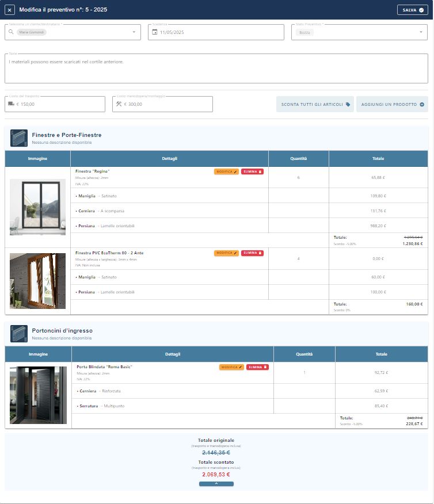Click Modifica for Finestra PVC EcoTherm 80
434x504 pixels.
tap(226, 253)
